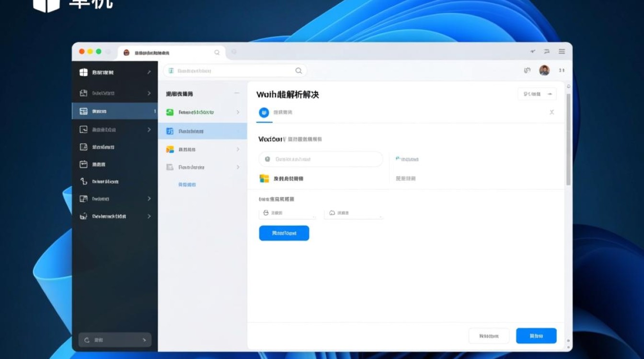Screen dimensions: 644x359
Task: Select the green icon in the middle list
Action: click(170, 112)
